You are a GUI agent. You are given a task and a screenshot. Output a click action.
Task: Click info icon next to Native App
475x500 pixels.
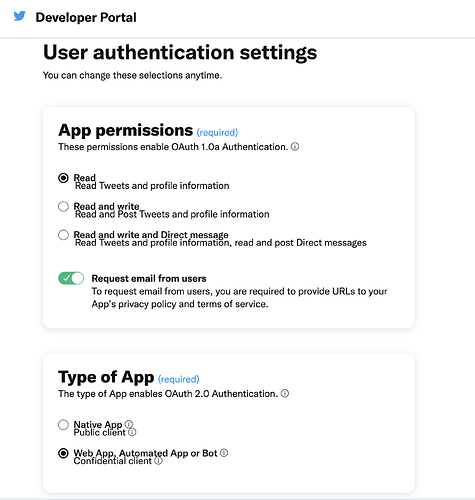point(129,424)
